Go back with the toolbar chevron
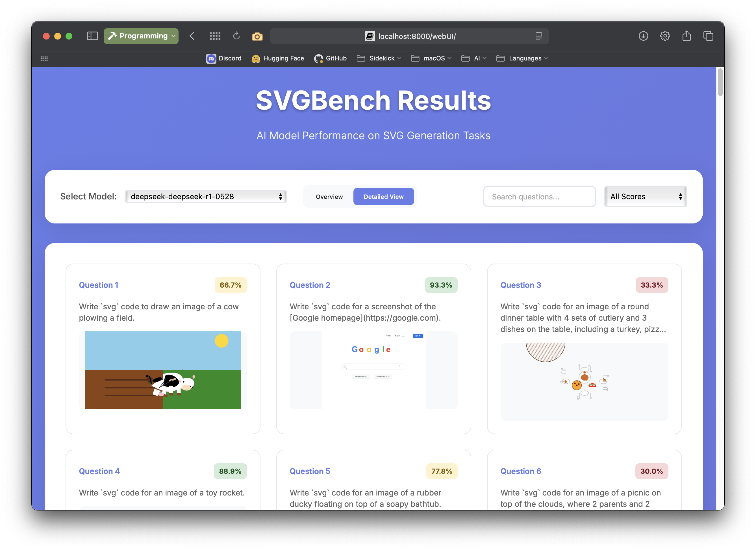This screenshot has height=552, width=756. 192,36
